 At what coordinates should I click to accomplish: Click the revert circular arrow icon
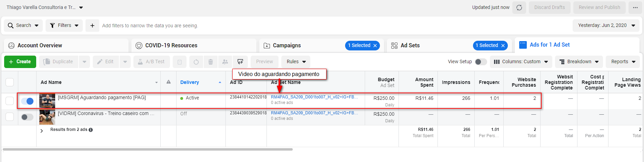196,62
